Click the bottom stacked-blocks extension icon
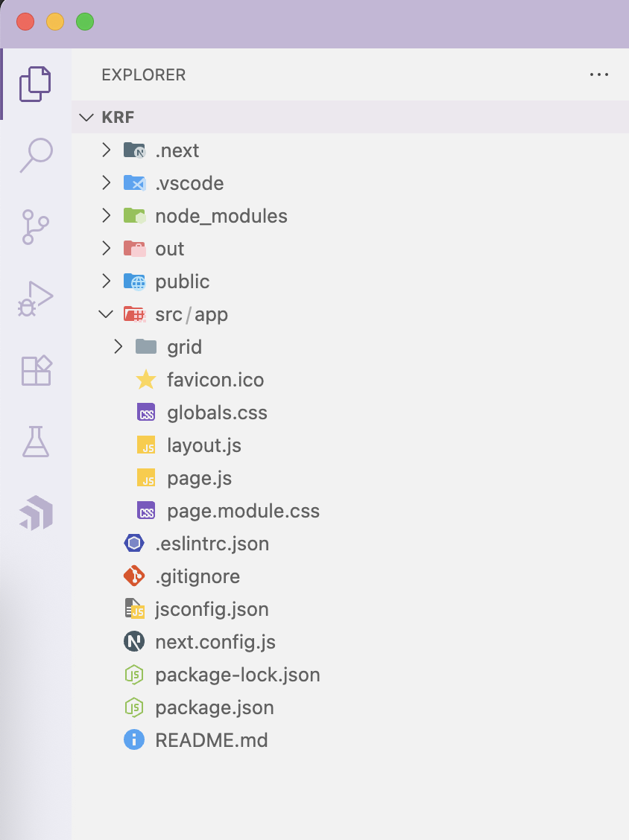This screenshot has width=629, height=840. [36, 513]
